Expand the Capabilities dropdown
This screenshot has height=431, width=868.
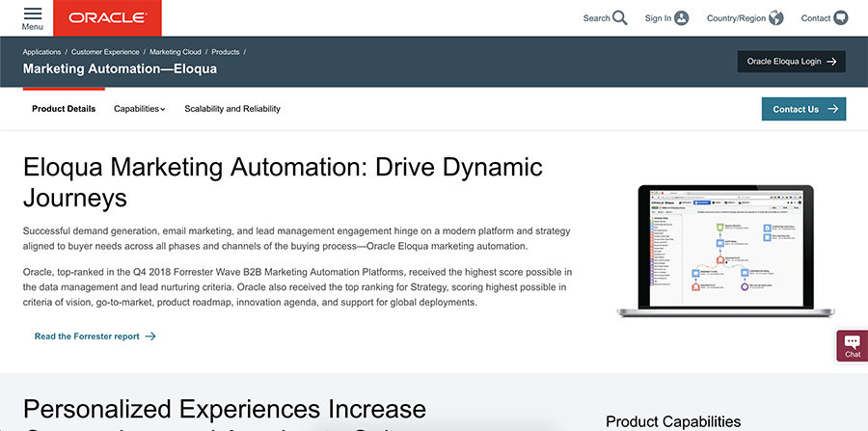click(140, 109)
